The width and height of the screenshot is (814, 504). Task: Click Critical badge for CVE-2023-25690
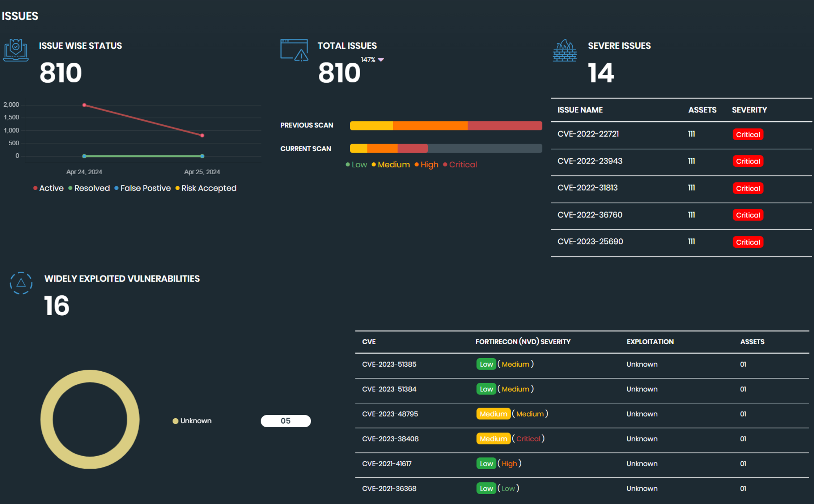click(x=748, y=242)
